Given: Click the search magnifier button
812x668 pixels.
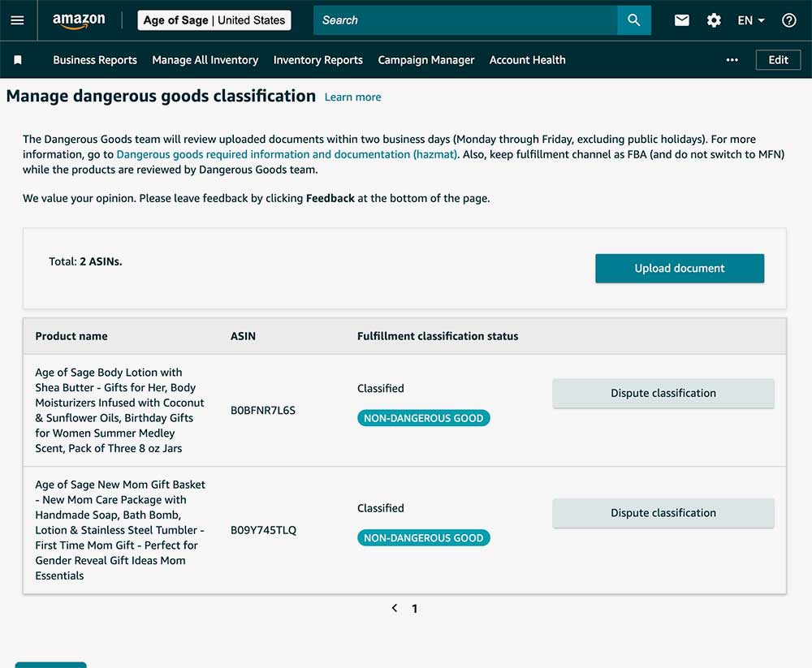Looking at the screenshot, I should click(634, 20).
